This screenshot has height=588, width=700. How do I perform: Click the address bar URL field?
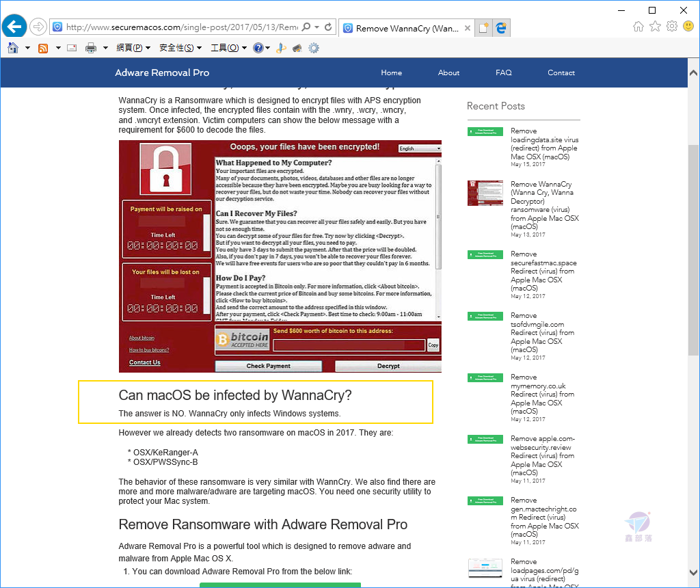coord(182,27)
